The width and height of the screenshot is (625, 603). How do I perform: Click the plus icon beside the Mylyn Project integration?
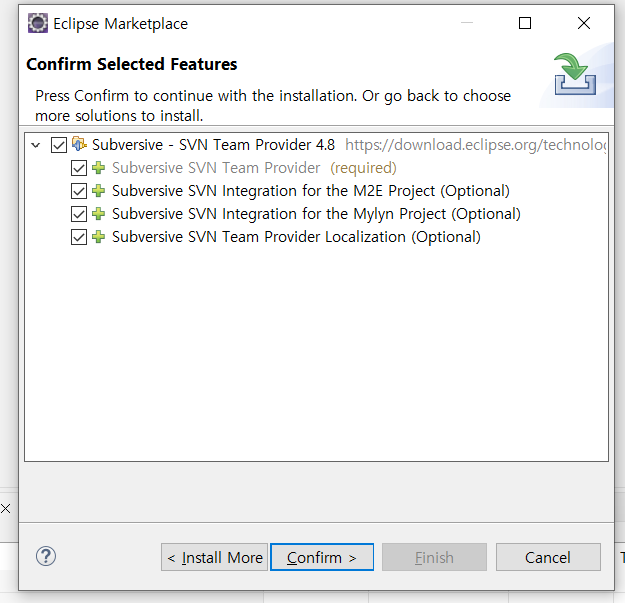98,214
